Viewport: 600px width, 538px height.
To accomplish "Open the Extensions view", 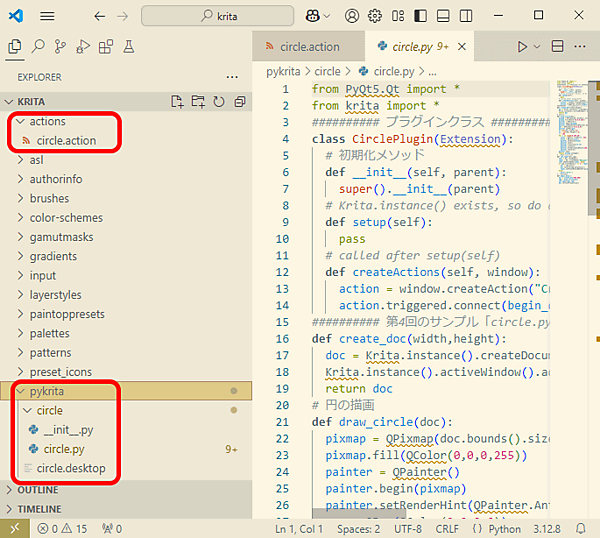I will point(105,47).
